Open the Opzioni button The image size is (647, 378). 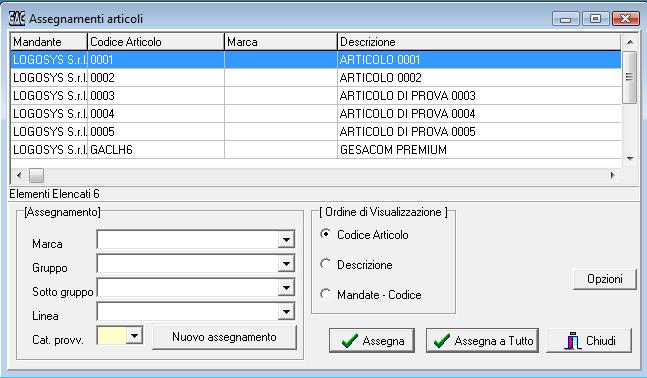604,279
